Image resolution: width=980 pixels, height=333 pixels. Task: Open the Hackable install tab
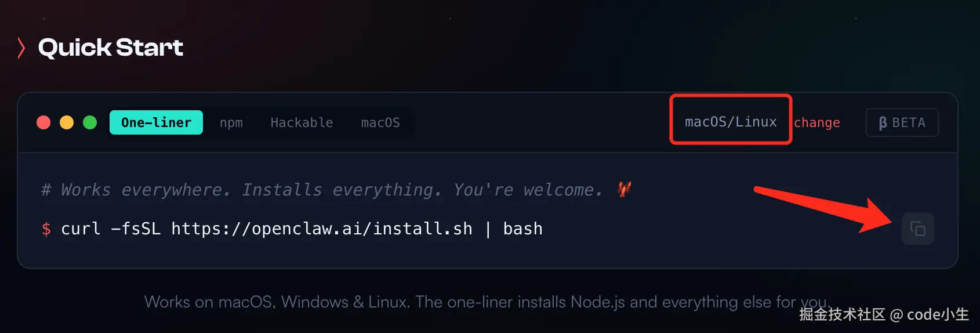pyautogui.click(x=302, y=123)
